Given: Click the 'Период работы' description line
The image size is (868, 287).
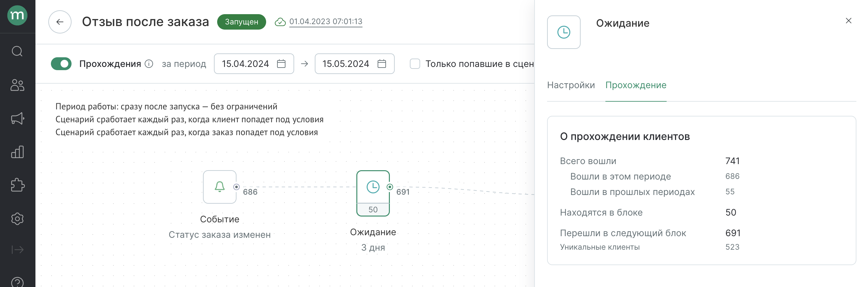Looking at the screenshot, I should [x=166, y=106].
